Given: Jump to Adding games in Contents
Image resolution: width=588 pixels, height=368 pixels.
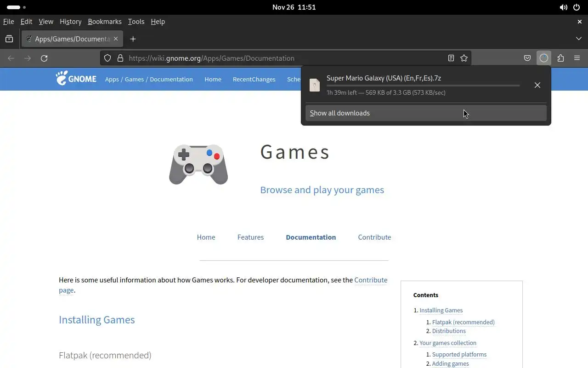Looking at the screenshot, I should coord(451,364).
